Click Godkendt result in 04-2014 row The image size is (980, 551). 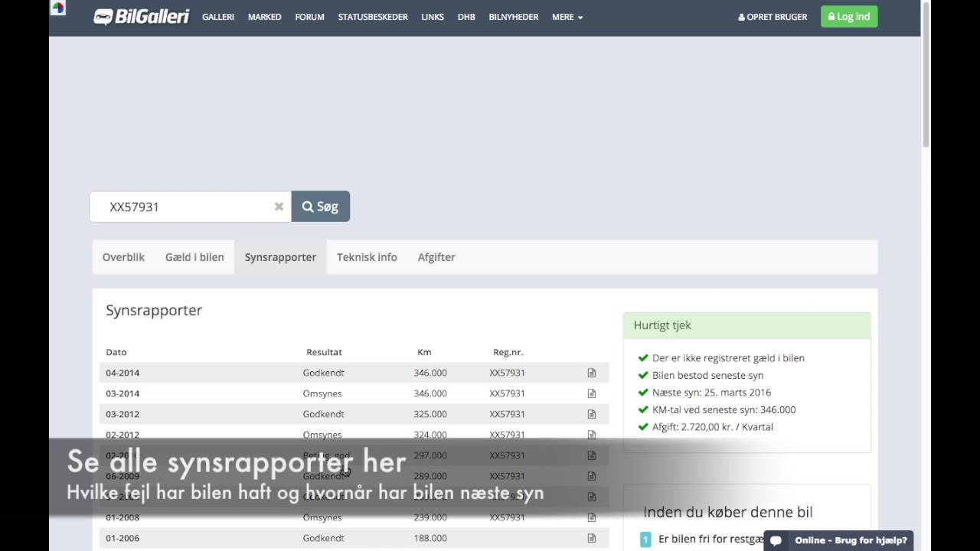(324, 373)
